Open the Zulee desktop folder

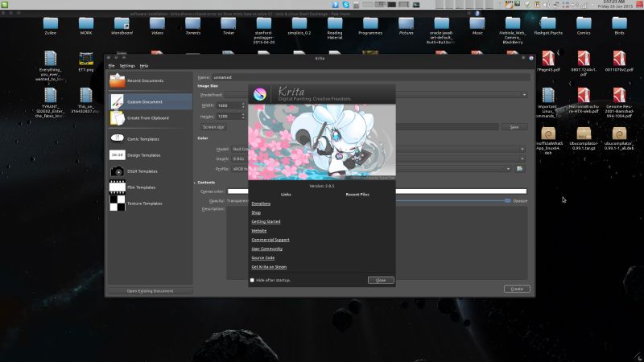pyautogui.click(x=51, y=26)
